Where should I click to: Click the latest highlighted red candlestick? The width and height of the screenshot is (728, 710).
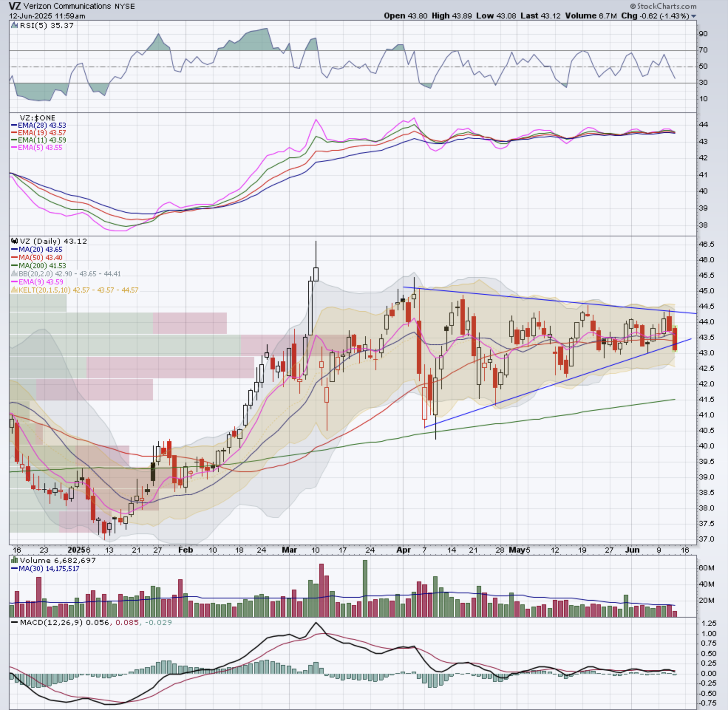[x=675, y=339]
